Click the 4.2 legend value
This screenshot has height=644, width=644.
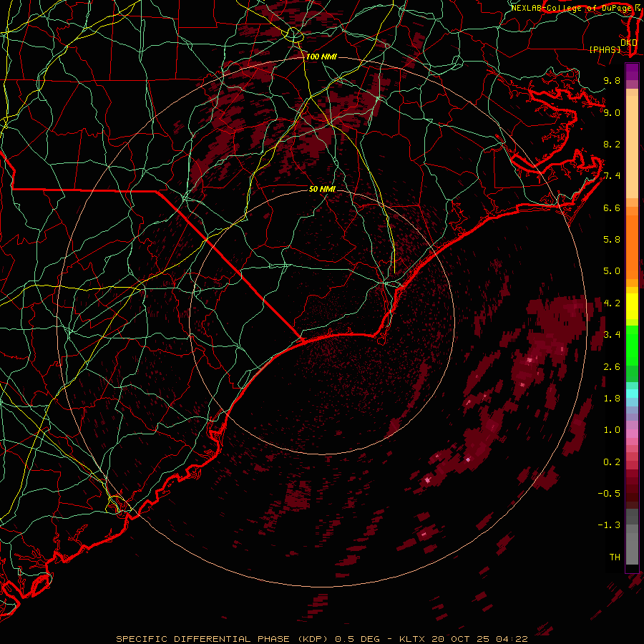click(x=612, y=303)
